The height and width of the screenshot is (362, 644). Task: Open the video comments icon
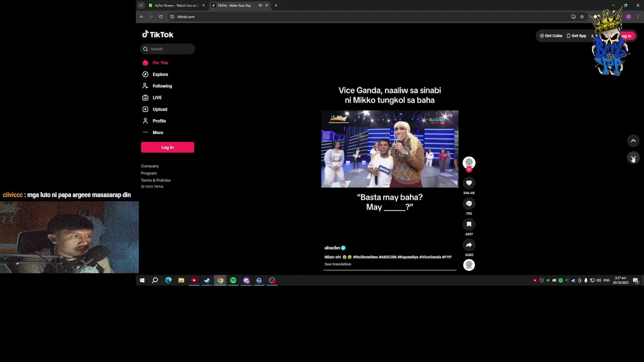coord(469,204)
